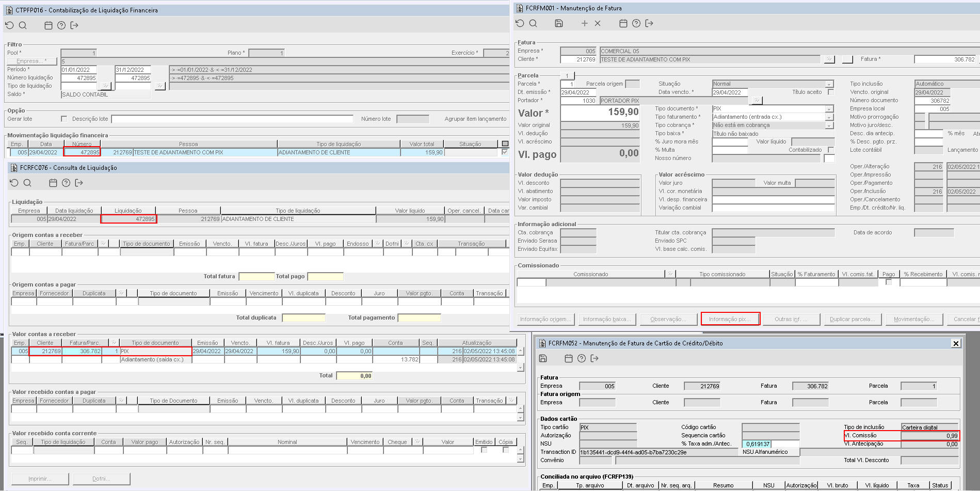Click the Tipo de documento column header in Valor contas a receber

click(155, 343)
